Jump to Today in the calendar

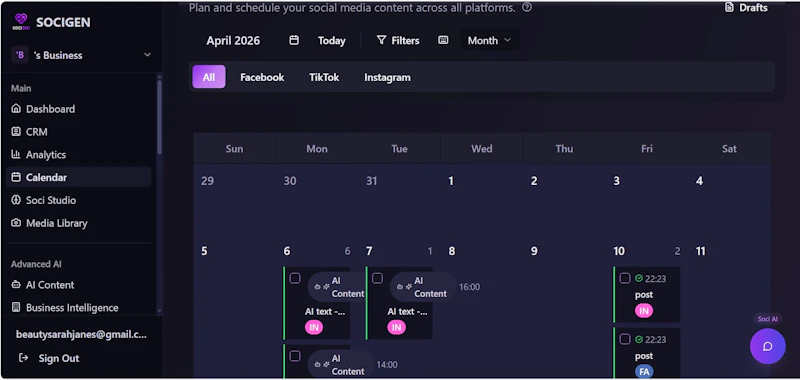332,41
